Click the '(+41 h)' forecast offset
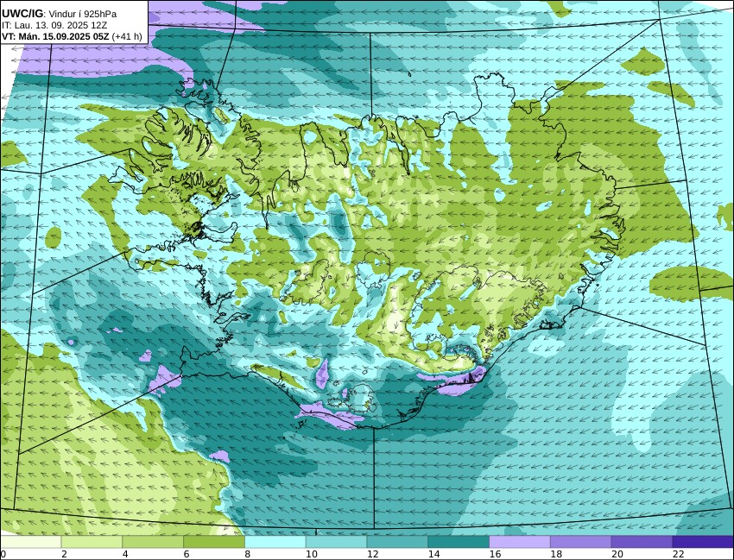 pos(127,36)
